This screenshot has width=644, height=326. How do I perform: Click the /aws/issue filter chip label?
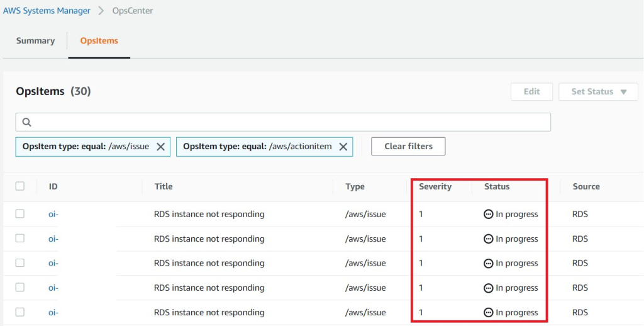pos(86,147)
